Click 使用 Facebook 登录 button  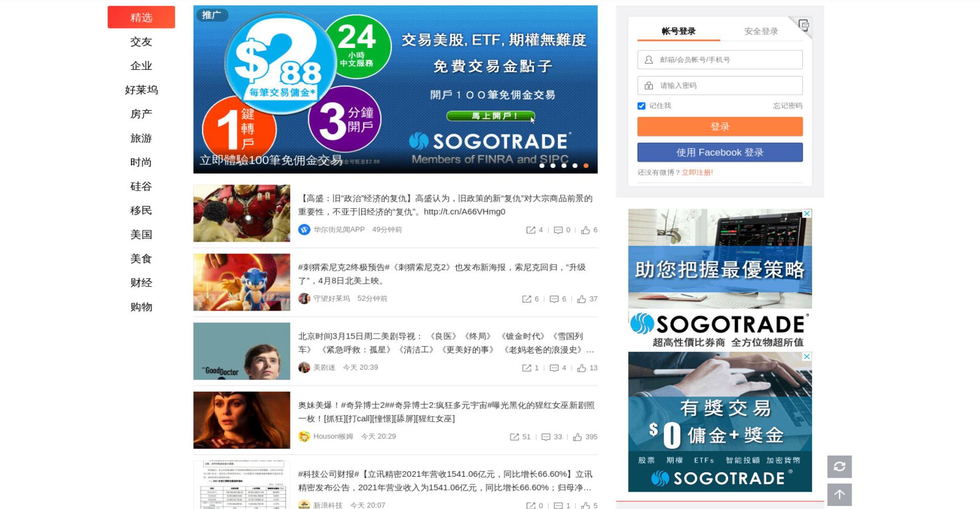tap(720, 152)
